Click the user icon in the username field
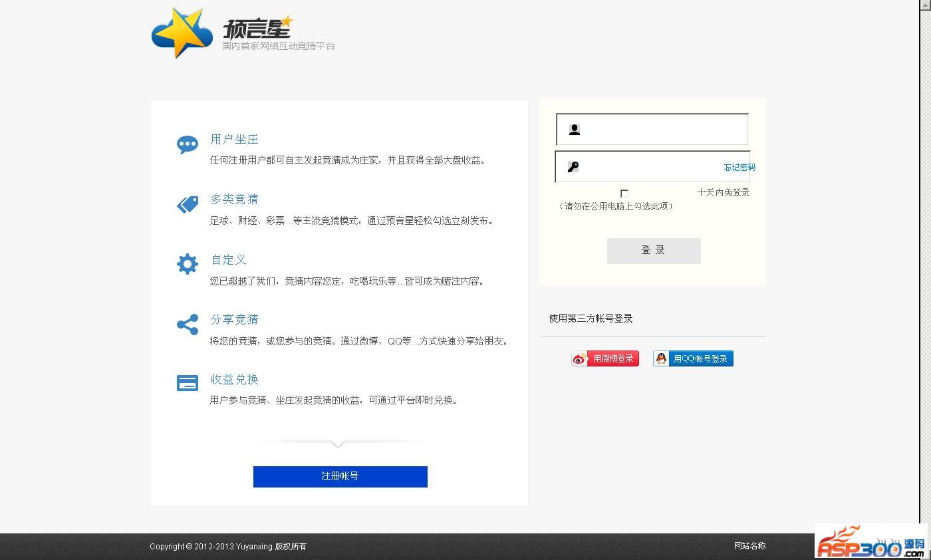 coord(575,130)
